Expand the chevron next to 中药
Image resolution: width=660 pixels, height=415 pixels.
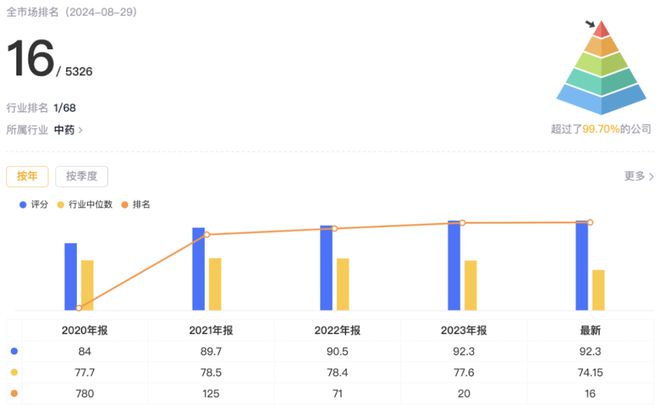click(80, 130)
